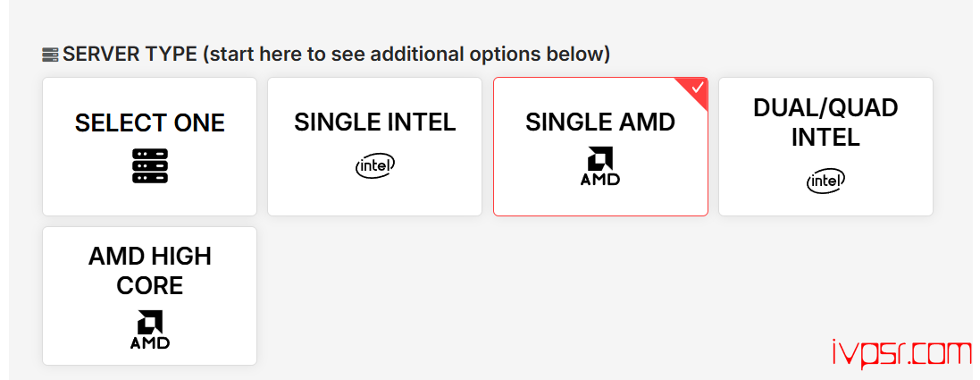Click the AMD HIGH CORE text label
Image resolution: width=980 pixels, height=380 pixels.
149,271
